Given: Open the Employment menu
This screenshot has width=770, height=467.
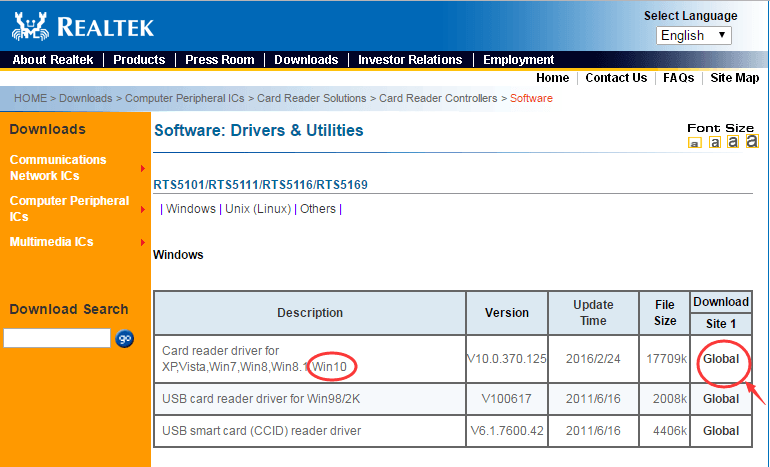Looking at the screenshot, I should pos(519,60).
